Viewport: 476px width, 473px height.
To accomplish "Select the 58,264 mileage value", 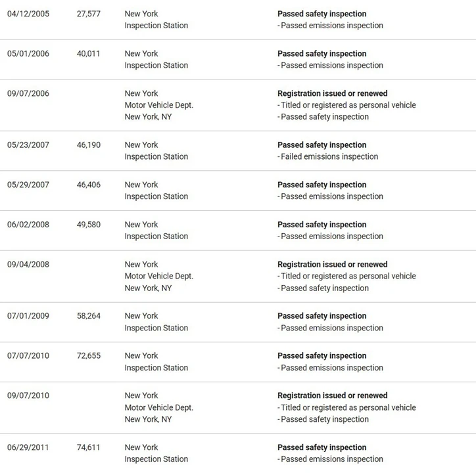I will tap(88, 316).
